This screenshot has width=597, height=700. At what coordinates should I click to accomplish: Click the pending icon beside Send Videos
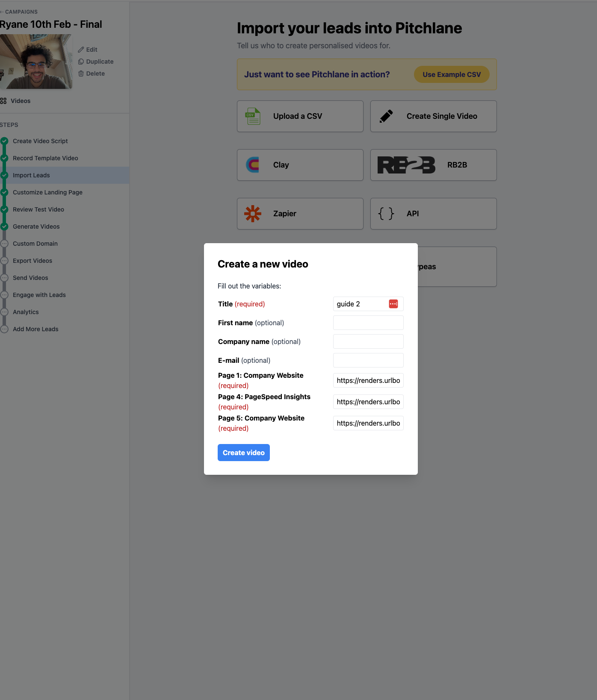pos(4,278)
